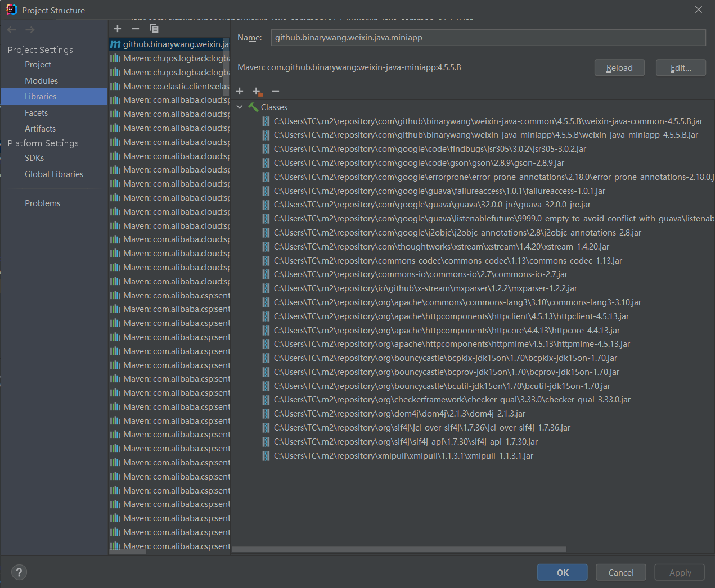This screenshot has width=715, height=588.
Task: Open Artifacts settings page
Action: [x=40, y=129]
